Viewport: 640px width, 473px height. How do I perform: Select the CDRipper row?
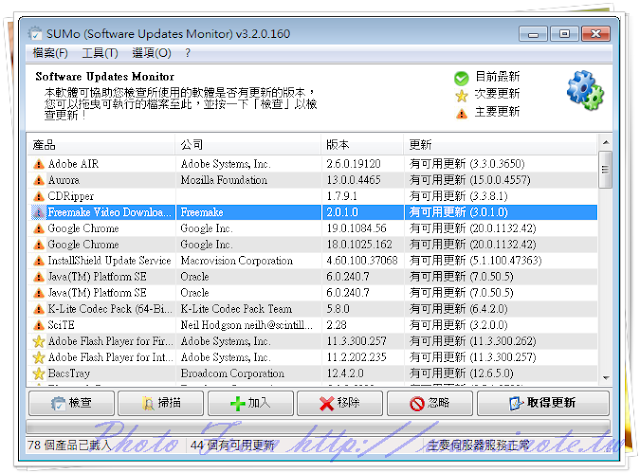312,196
